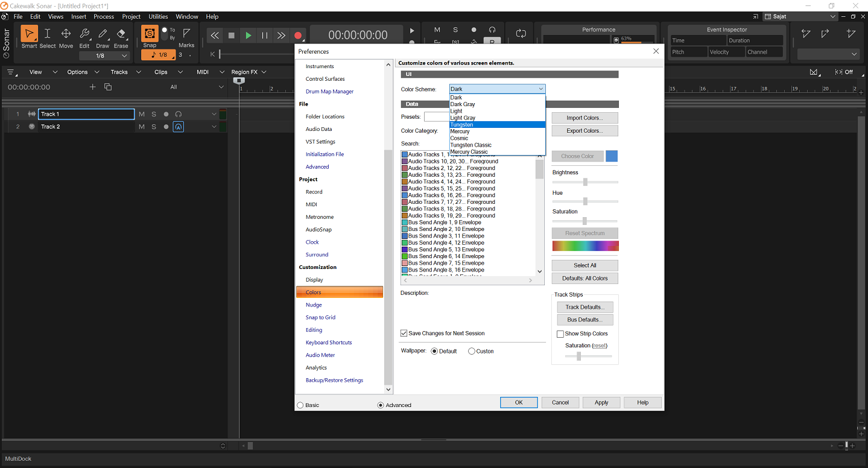Mute Track 1
Screen dimensions: 868x468
point(142,114)
